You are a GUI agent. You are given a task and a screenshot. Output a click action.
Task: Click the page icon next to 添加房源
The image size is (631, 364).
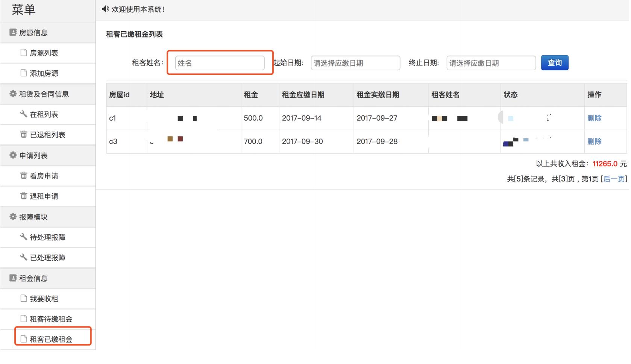click(24, 73)
